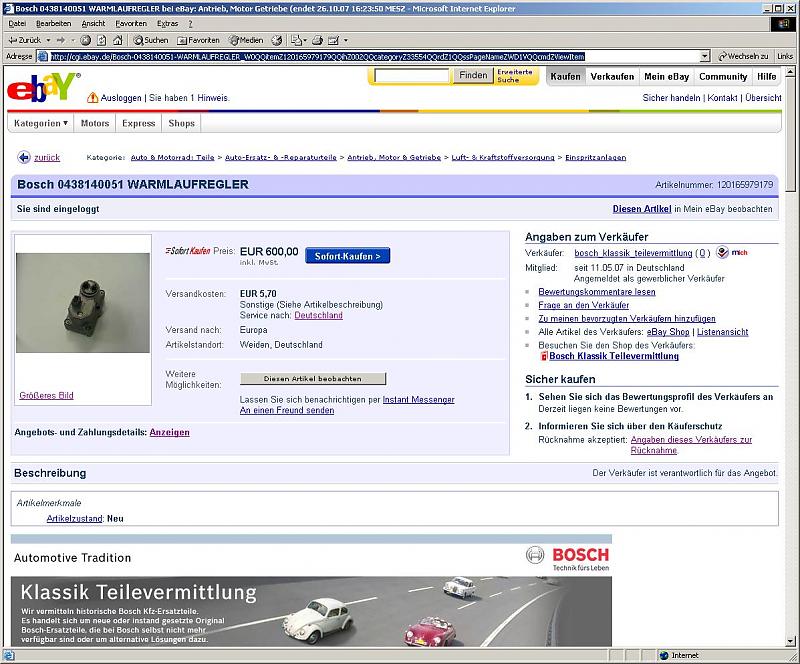The width and height of the screenshot is (800, 664).
Task: Click the Bosch logo in description
Action: [x=568, y=558]
